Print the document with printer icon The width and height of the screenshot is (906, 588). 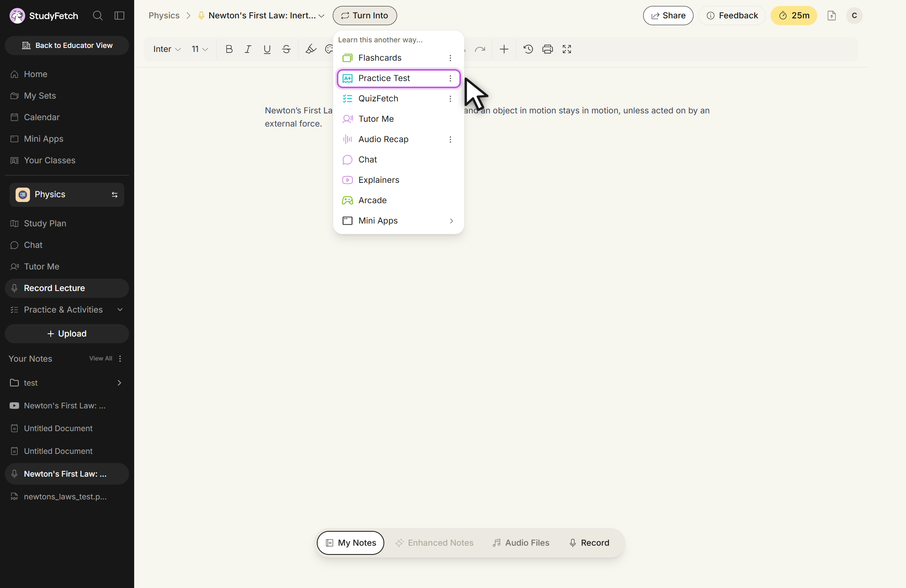click(x=547, y=49)
